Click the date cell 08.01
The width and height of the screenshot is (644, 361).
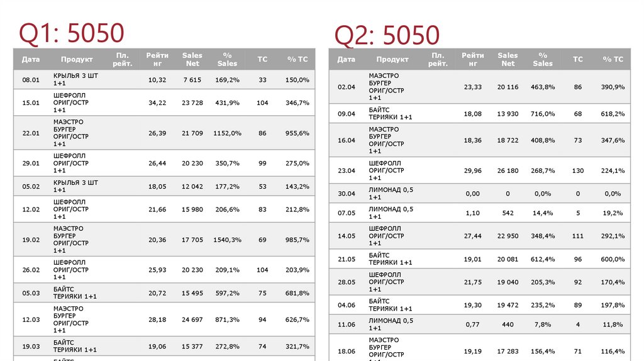(x=31, y=80)
